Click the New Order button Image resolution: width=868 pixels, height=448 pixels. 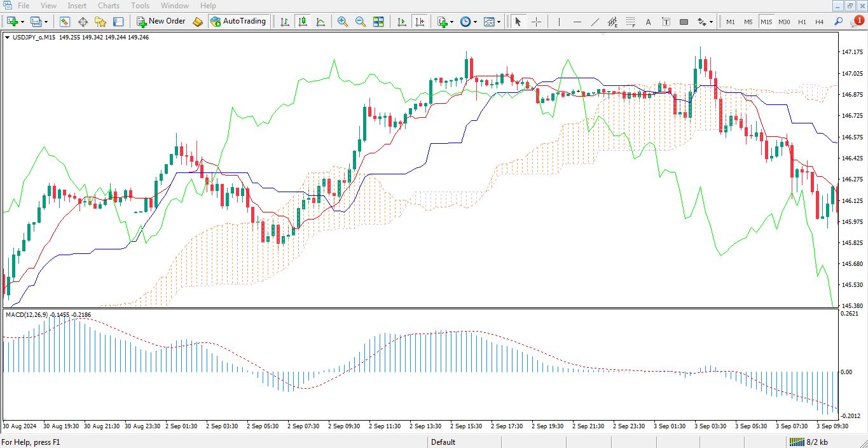pos(161,22)
